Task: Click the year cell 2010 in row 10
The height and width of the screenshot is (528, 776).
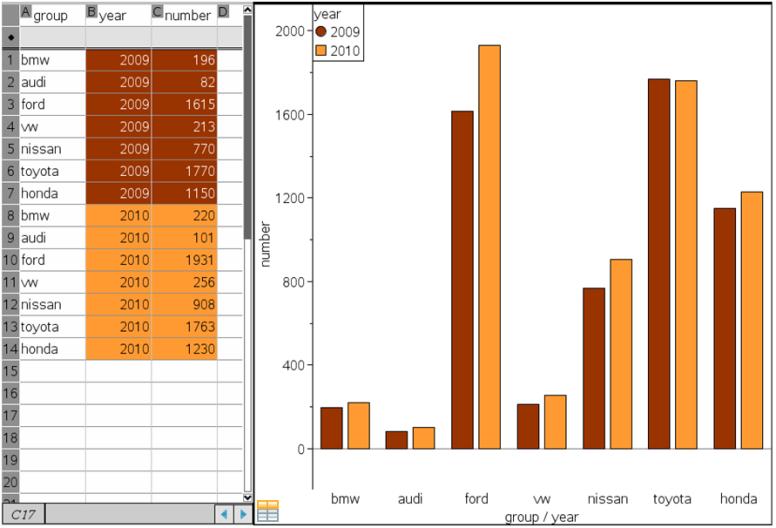Action: (x=118, y=260)
